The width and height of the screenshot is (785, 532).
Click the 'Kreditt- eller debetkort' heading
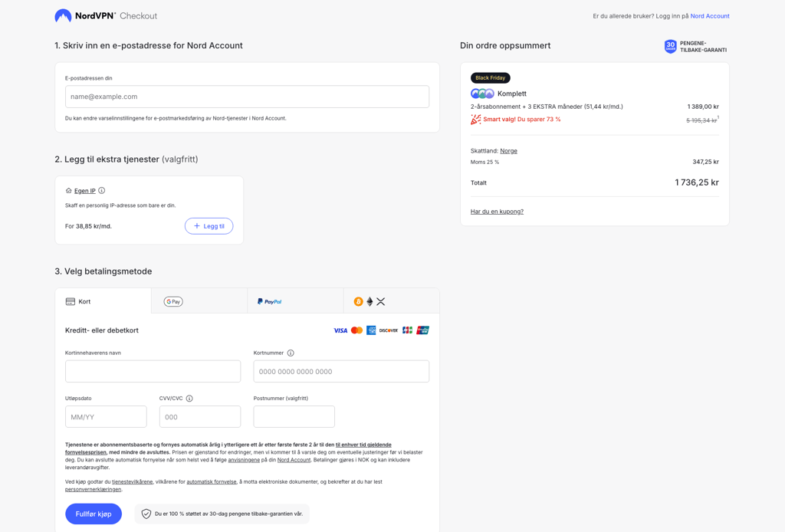[x=102, y=330]
